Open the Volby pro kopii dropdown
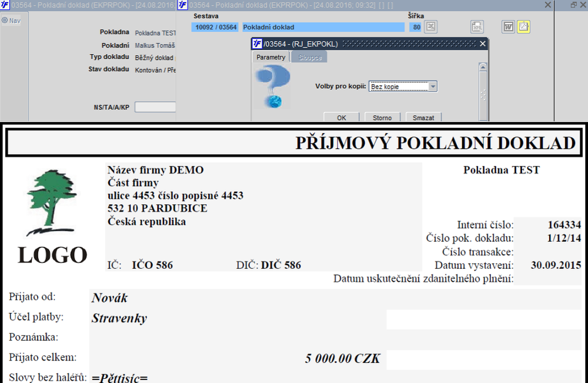Screen dimensions: 588x383 [433, 86]
